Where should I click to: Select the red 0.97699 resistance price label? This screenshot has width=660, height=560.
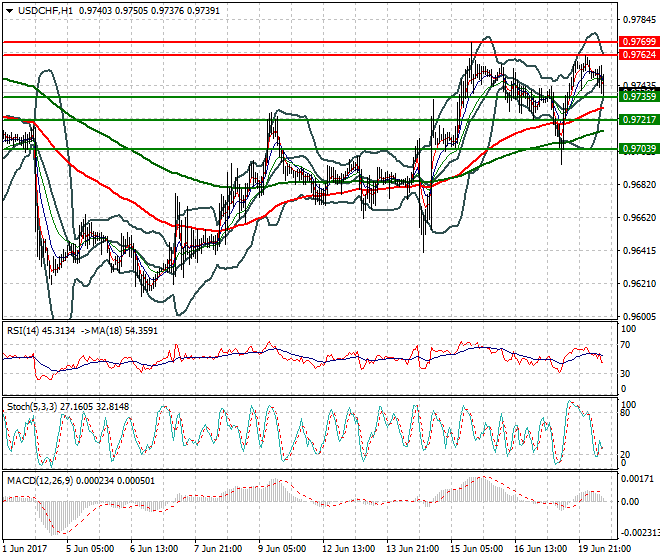(x=639, y=42)
